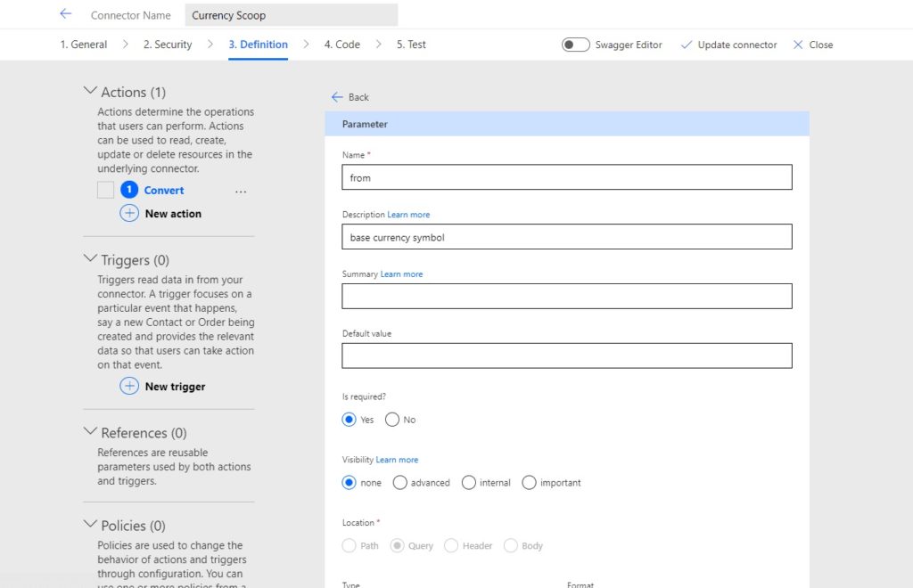Toggle the Swagger Editor switch
The height and width of the screenshot is (588, 913).
point(573,44)
